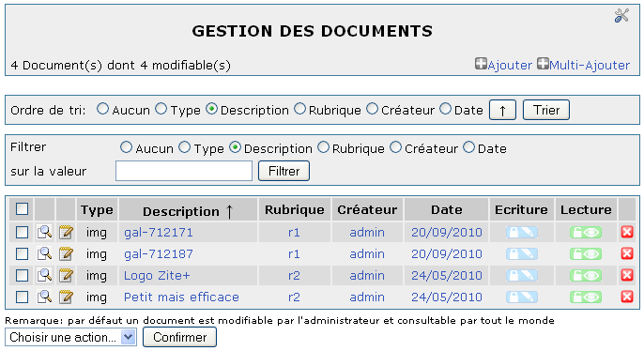This screenshot has height=351, width=644.
Task: Select Type radio in Filtrer section
Action: coord(184,147)
